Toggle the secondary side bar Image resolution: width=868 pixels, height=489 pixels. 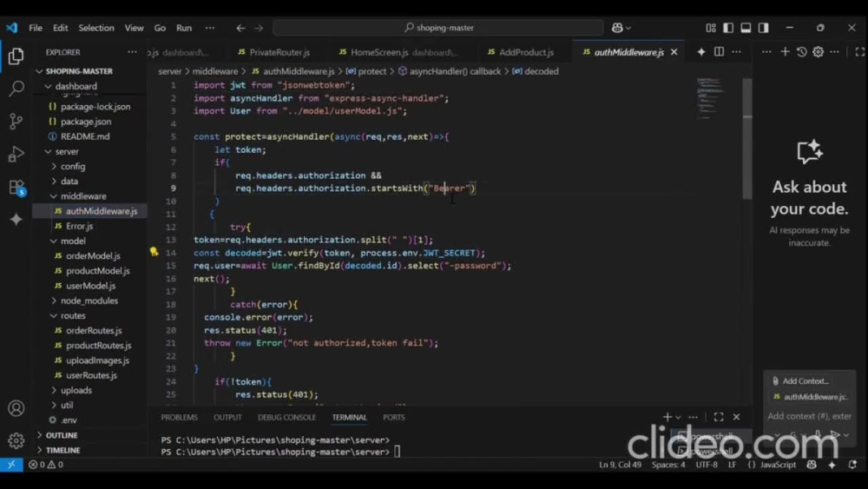(x=763, y=28)
